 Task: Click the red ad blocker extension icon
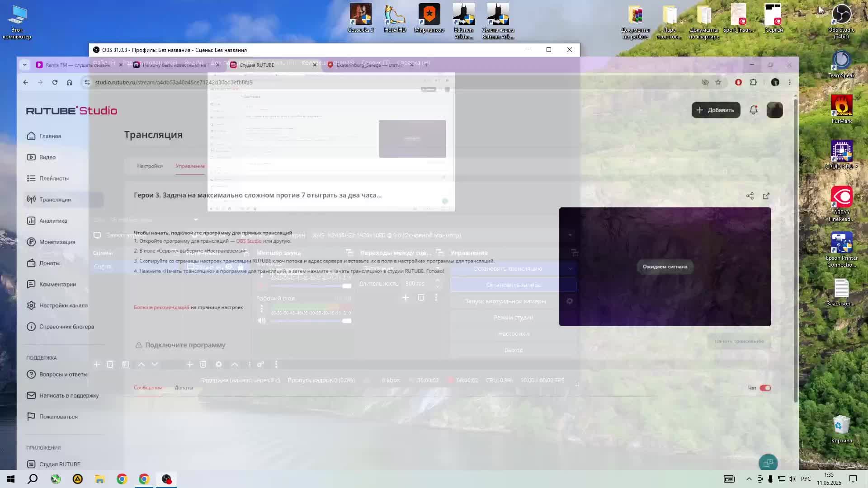738,82
